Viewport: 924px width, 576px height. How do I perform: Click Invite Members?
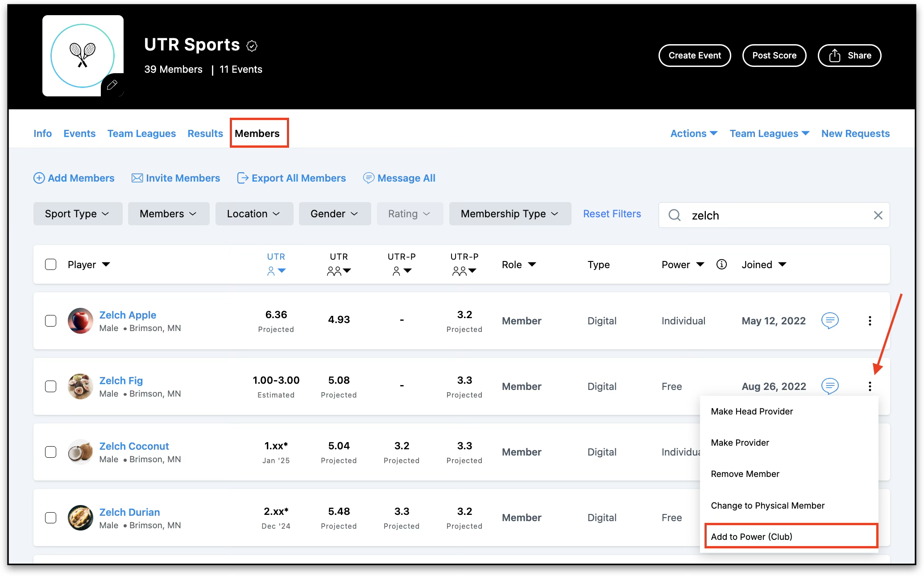click(176, 178)
